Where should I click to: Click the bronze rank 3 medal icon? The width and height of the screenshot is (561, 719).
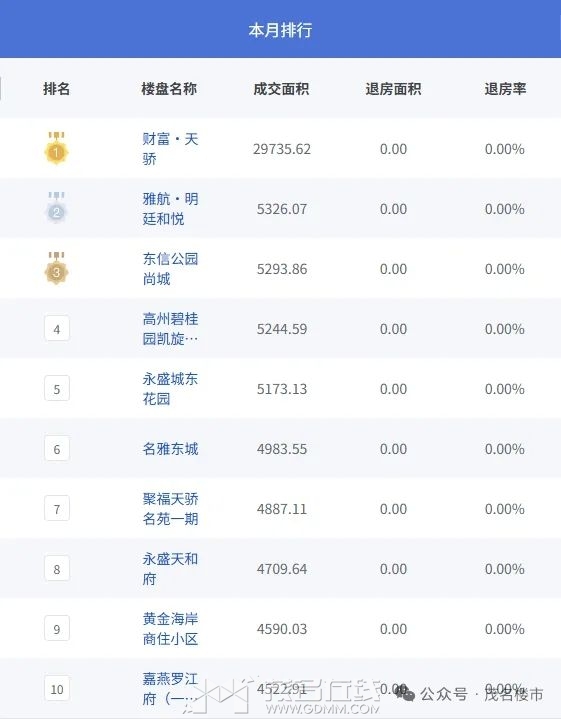pyautogui.click(x=56, y=268)
